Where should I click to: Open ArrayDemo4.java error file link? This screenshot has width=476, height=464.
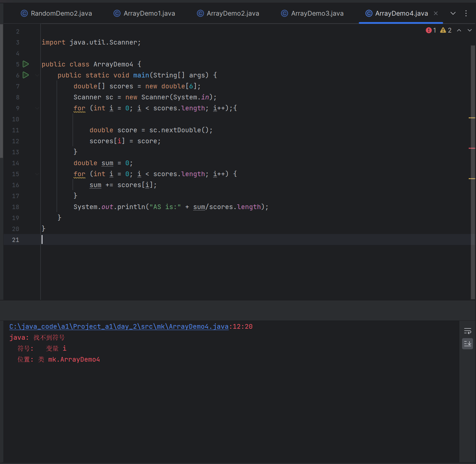pyautogui.click(x=119, y=327)
